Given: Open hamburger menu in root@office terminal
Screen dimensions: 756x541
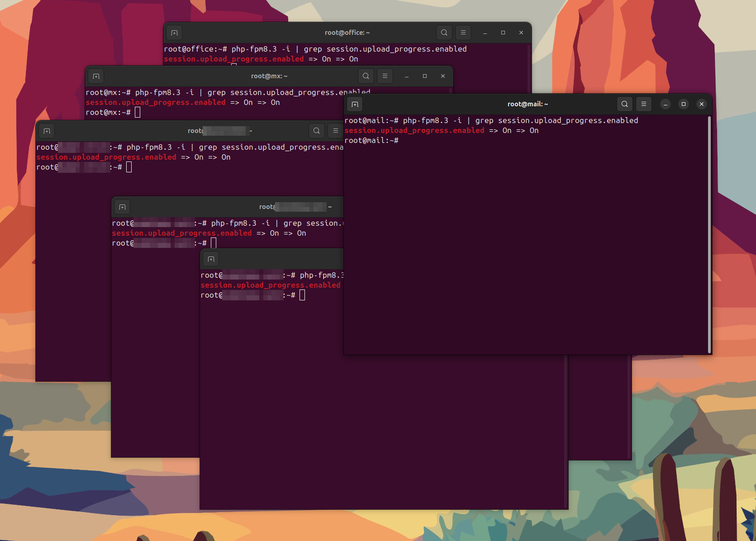Looking at the screenshot, I should 463,33.
